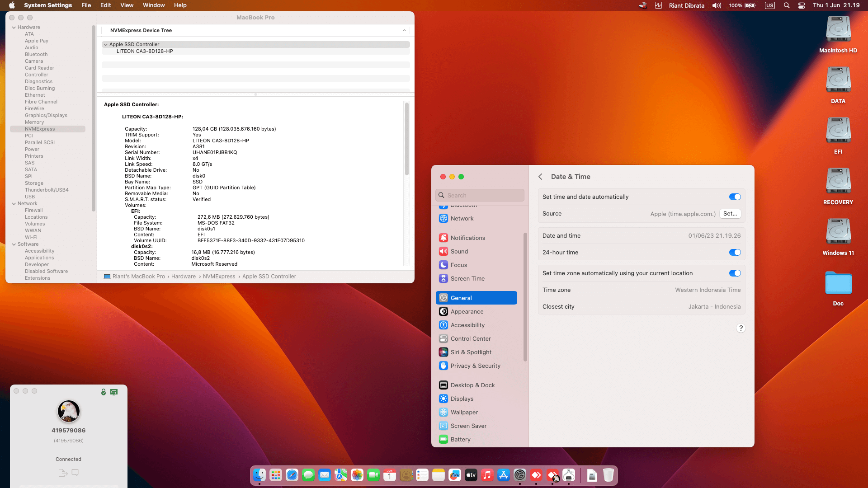Click the Spotlight search icon in menu bar

coord(787,5)
